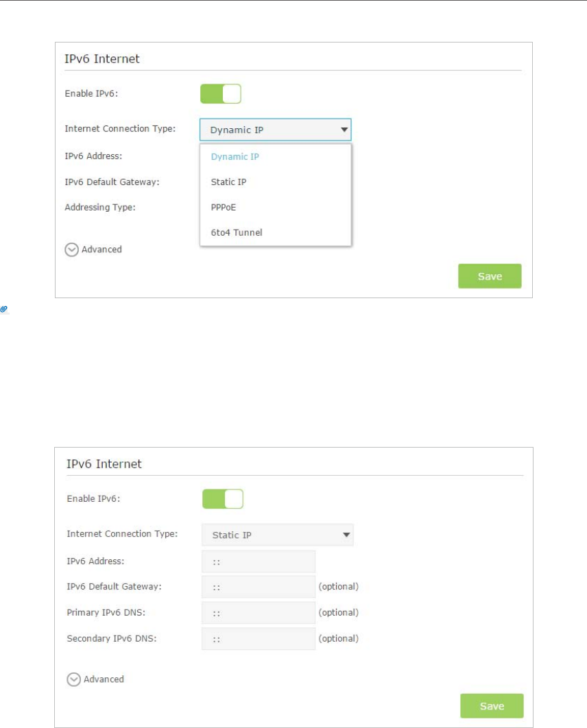Viewport: 587px width, 728px height.
Task: Expand Advanced section in top panel
Action: click(x=93, y=250)
